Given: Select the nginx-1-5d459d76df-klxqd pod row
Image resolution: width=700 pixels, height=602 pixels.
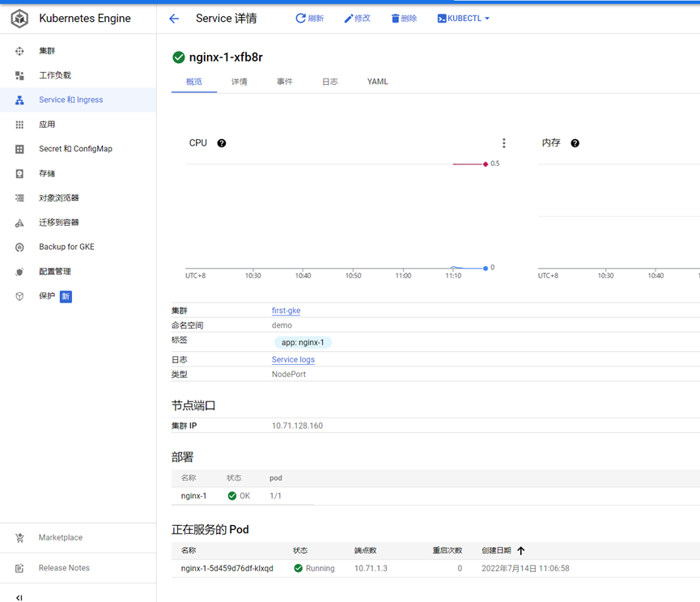Looking at the screenshot, I should [227, 568].
